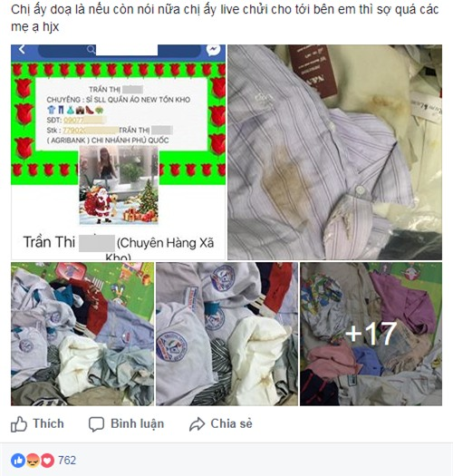Click the Chia sẻ button label
This screenshot has width=453, height=476.
[x=232, y=423]
